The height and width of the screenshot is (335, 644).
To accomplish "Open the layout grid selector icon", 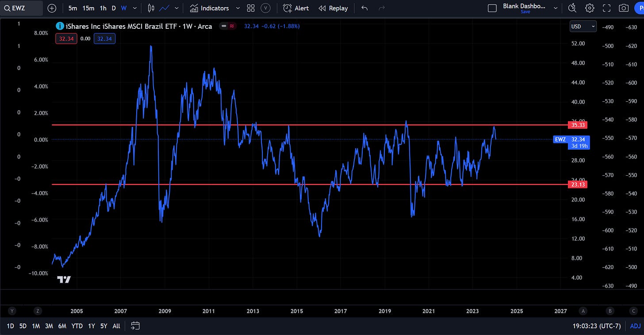I will pyautogui.click(x=251, y=8).
